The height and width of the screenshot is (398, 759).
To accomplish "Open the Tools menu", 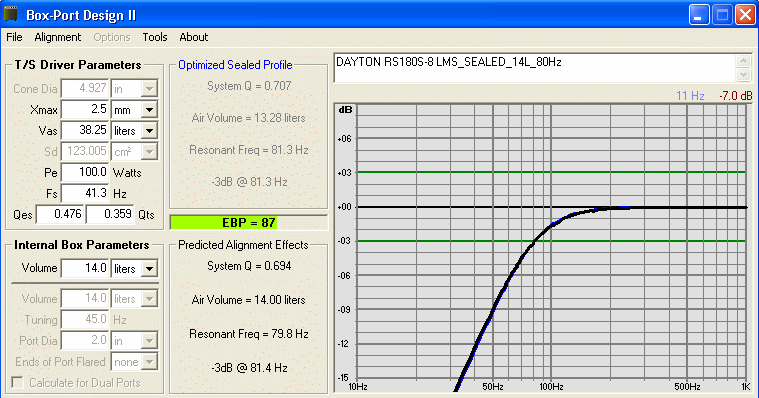I will (154, 37).
